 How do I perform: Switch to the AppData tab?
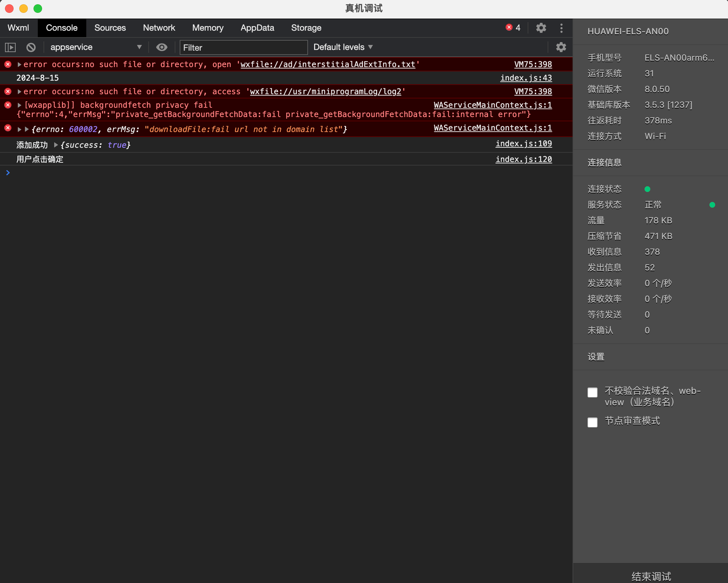(x=257, y=28)
